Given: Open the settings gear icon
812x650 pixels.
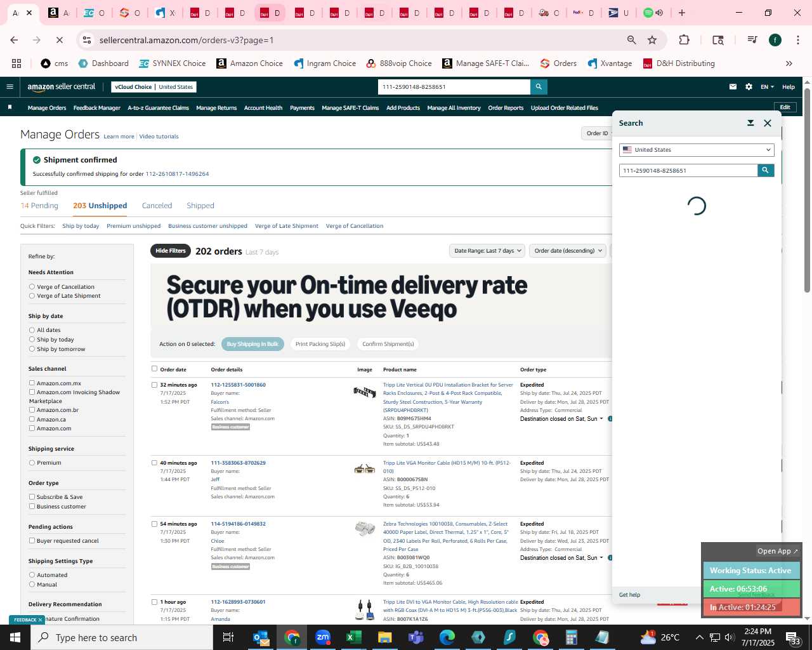Looking at the screenshot, I should (749, 87).
